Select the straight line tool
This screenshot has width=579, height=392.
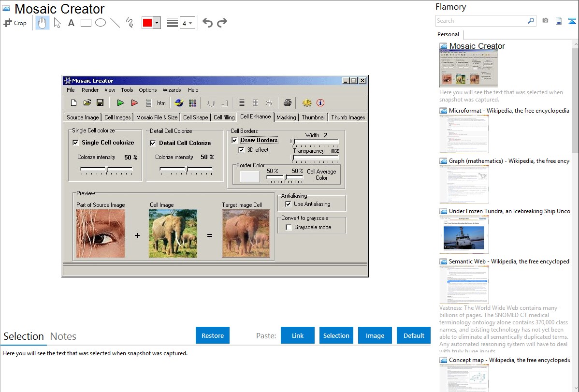(x=115, y=23)
